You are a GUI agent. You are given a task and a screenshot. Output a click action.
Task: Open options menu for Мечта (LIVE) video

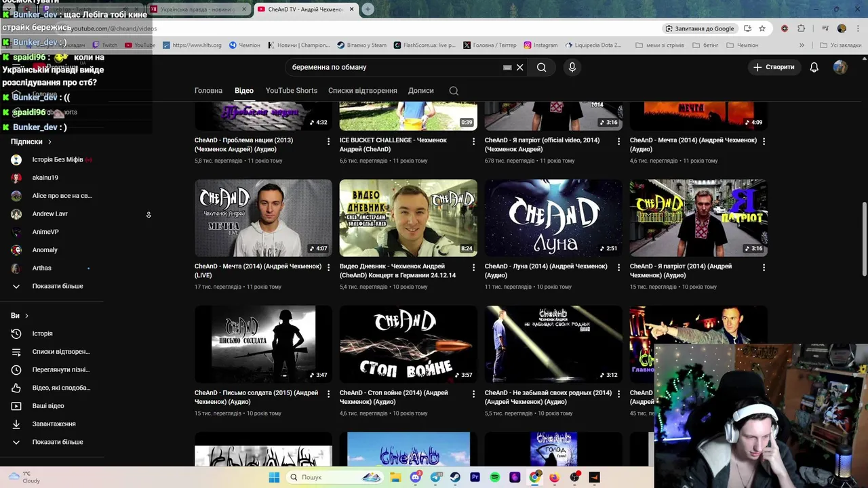pos(328,267)
